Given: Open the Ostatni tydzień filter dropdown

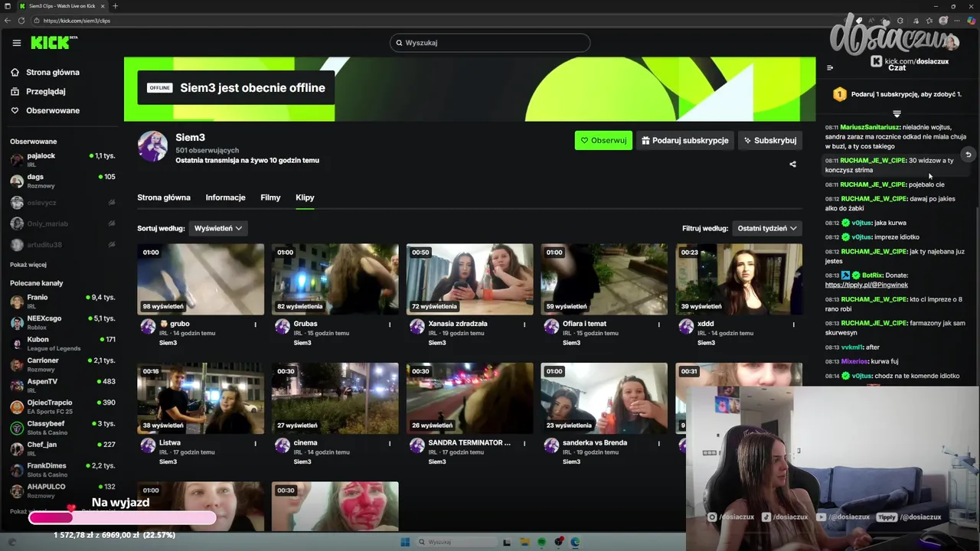Looking at the screenshot, I should [767, 228].
